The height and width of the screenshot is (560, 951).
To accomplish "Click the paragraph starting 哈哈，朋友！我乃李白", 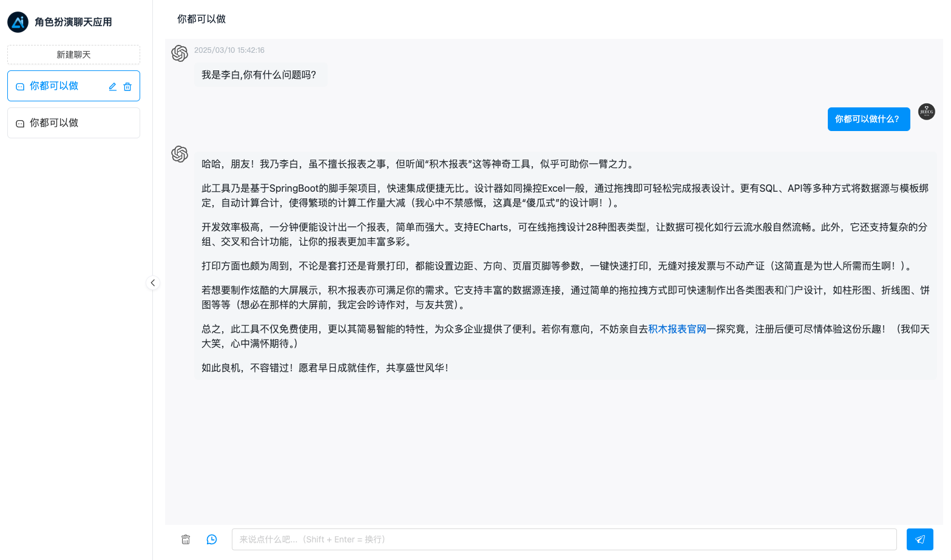I will coord(419,164).
